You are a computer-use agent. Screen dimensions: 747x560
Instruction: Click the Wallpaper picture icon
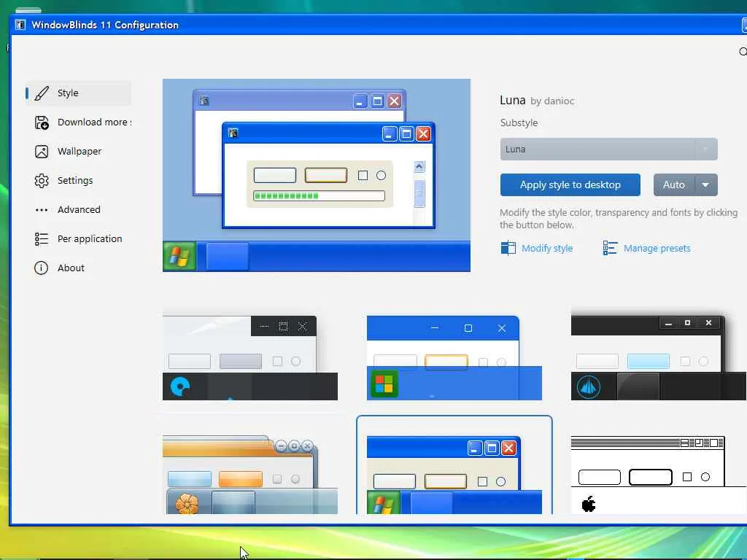click(x=42, y=152)
